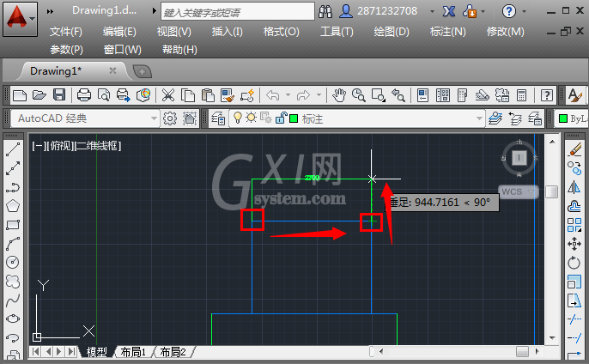Click the new drawing tab plus button
The image size is (589, 364).
click(142, 71)
